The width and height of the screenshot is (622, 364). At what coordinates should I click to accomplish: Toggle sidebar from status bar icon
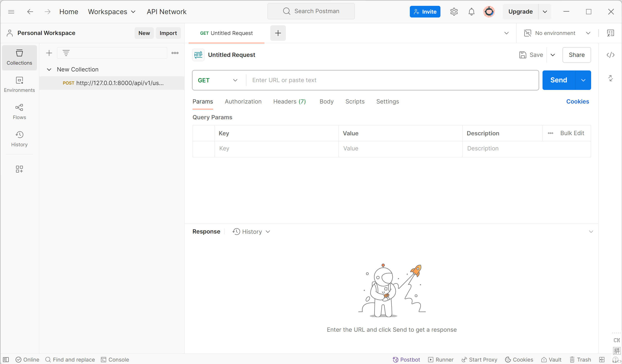click(6, 360)
